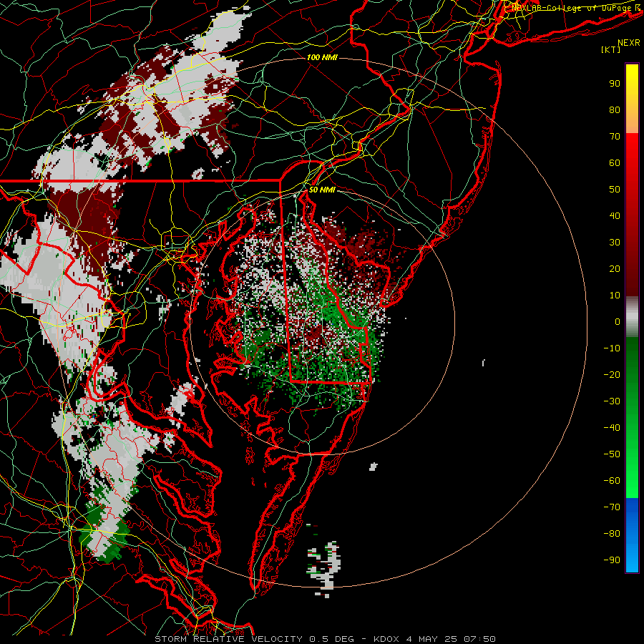The height and width of the screenshot is (644, 644).
Task: Click the "4 MAY 25 07:50" timestamp
Action: (x=451, y=639)
